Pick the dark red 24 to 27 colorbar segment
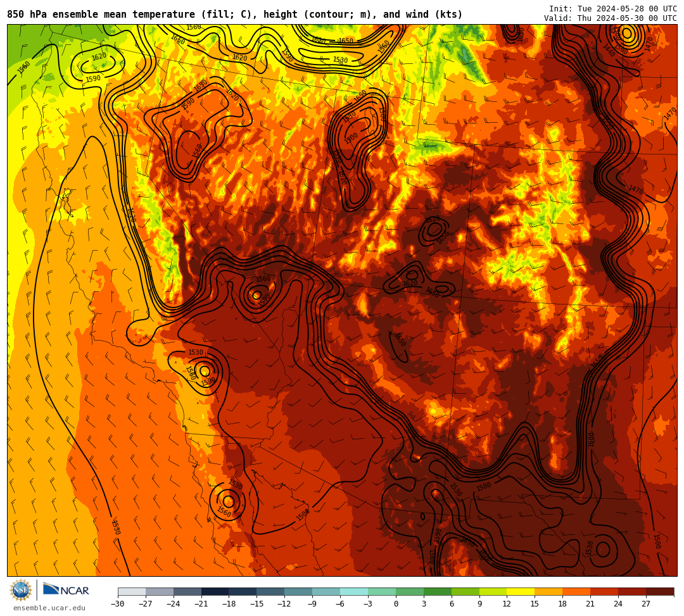The width and height of the screenshot is (684, 616). [632, 591]
